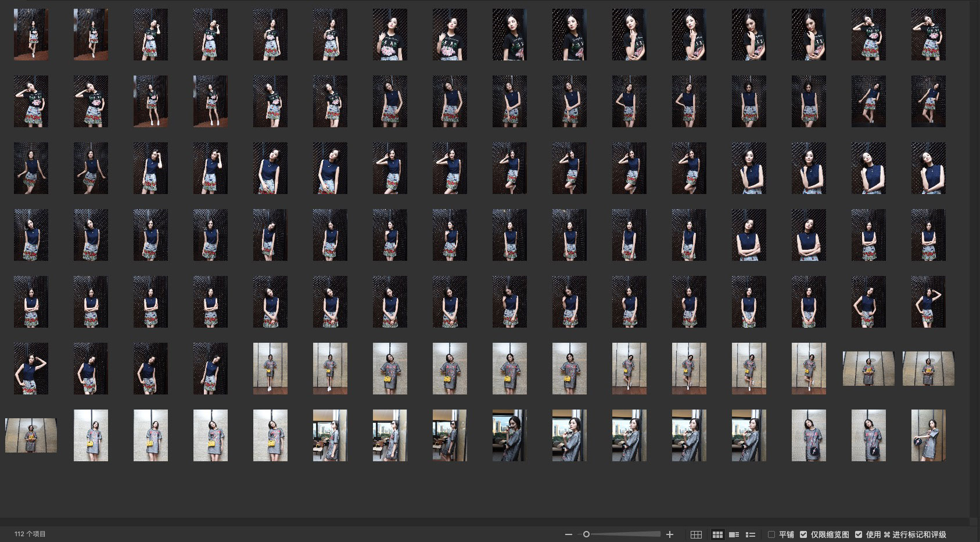Select the last thumbnail in the bottom row
This screenshot has width=980, height=542.
928,435
